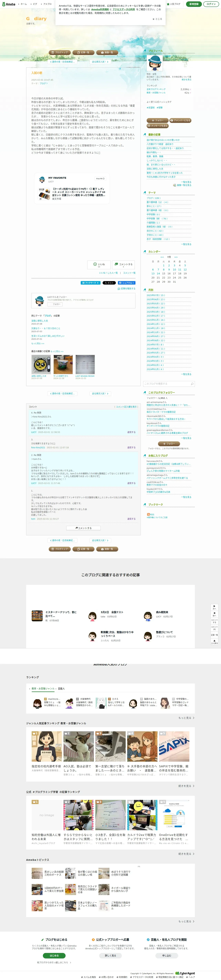Expand ranking もっと見る under bloggers
The height and width of the screenshot is (980, 221).
coord(186,718)
